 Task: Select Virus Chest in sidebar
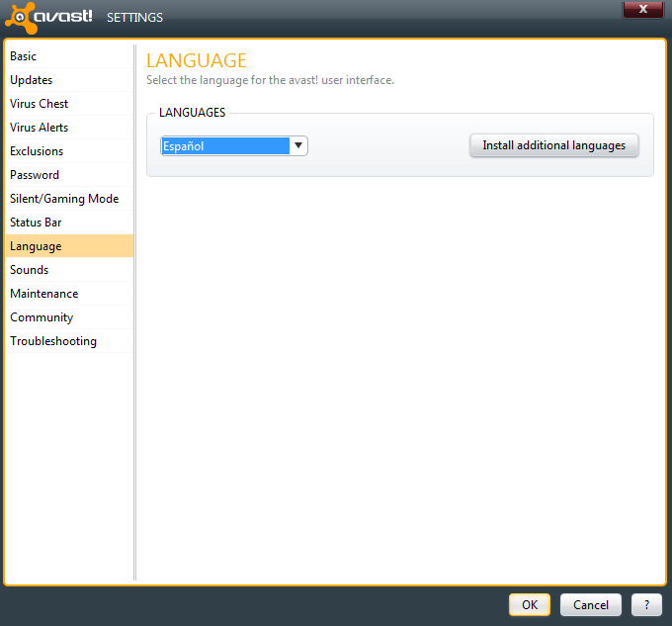(x=69, y=104)
